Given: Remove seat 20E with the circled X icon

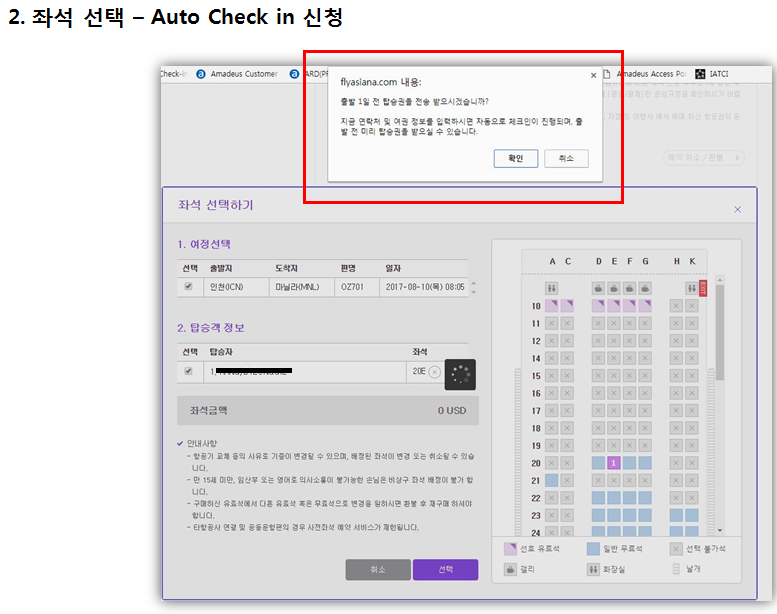Looking at the screenshot, I should [434, 372].
